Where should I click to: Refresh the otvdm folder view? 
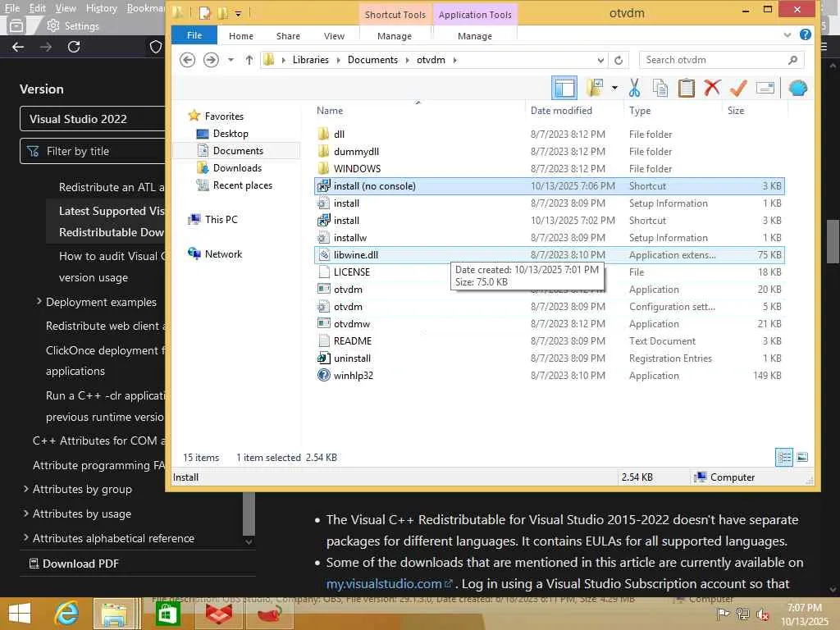coord(619,60)
